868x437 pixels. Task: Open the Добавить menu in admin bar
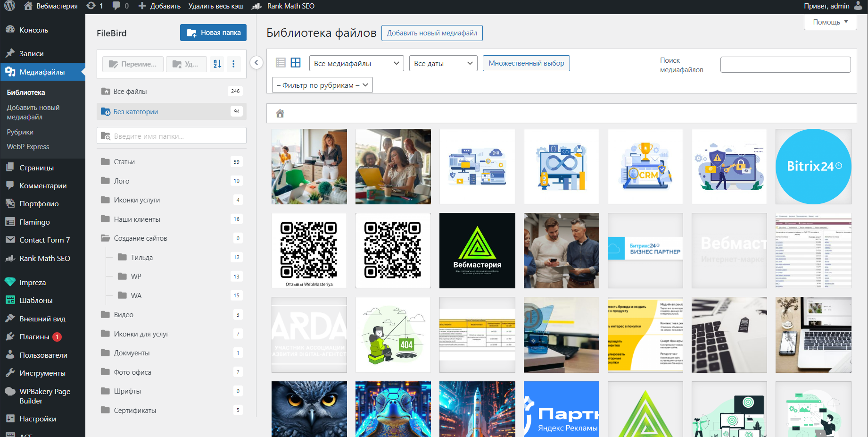159,6
